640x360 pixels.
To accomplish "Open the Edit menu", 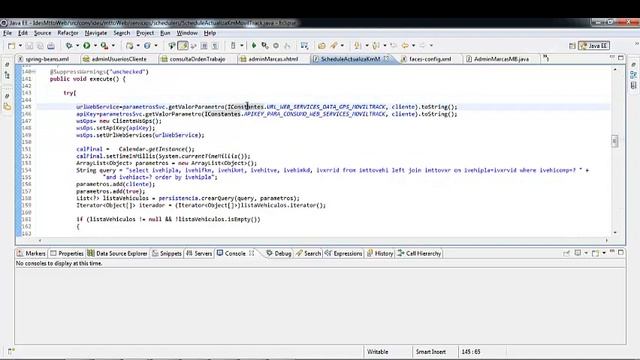I will pos(23,33).
